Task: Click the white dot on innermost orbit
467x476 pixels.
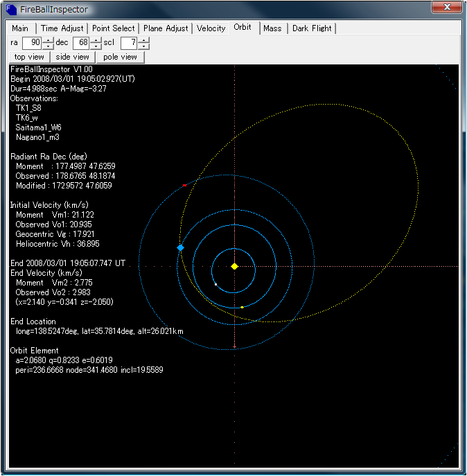Action: 216,285
